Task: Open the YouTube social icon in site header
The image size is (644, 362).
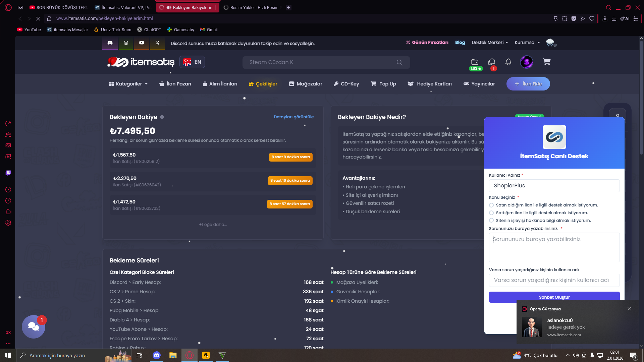Action: point(142,43)
